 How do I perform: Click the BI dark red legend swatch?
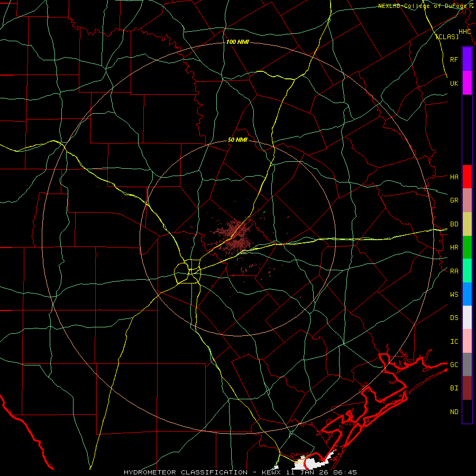tap(467, 388)
